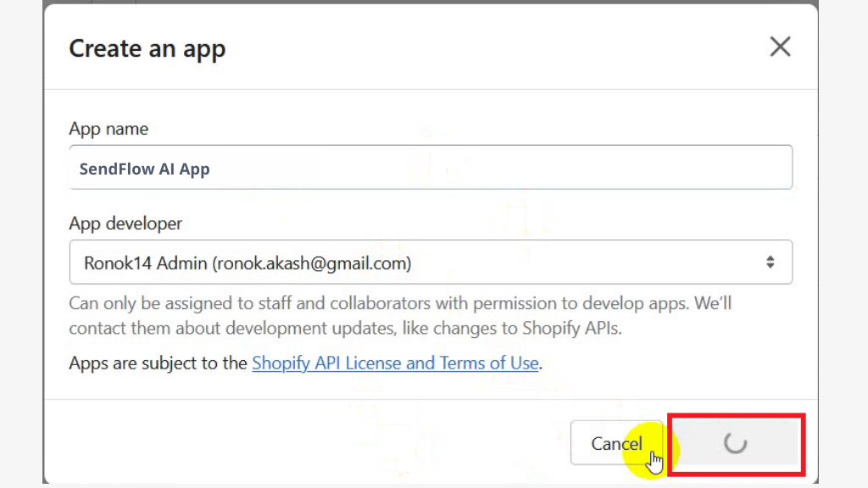
Task: Click the SendFlow AI App text
Action: click(144, 169)
